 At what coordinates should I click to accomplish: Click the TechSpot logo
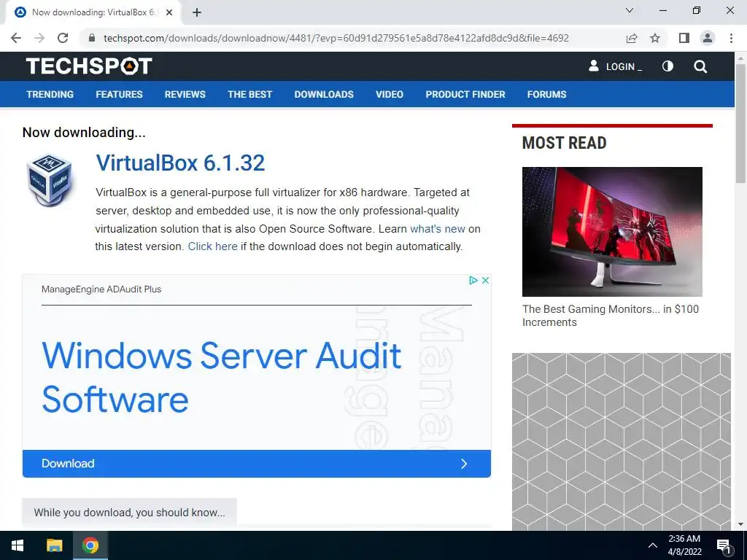[x=89, y=66]
